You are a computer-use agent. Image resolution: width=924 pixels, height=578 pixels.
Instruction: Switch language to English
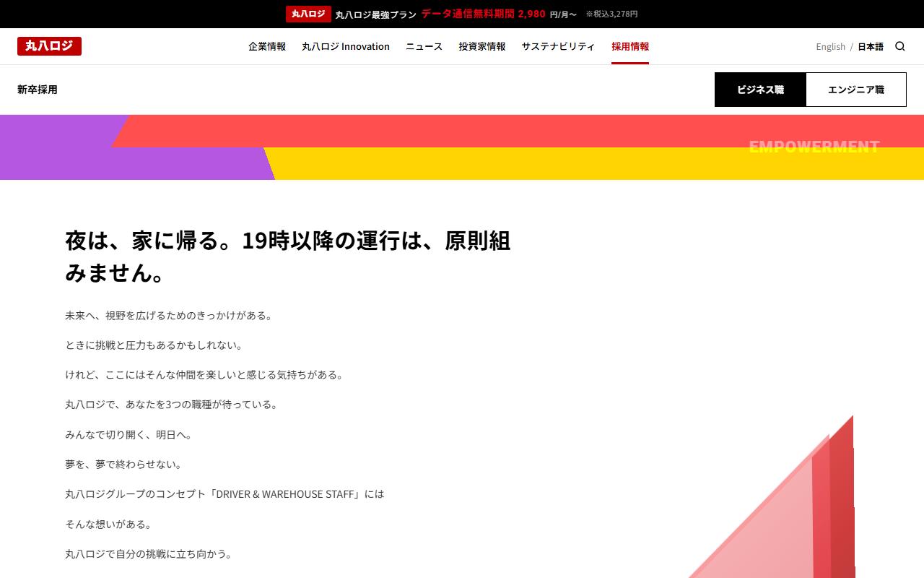click(830, 46)
